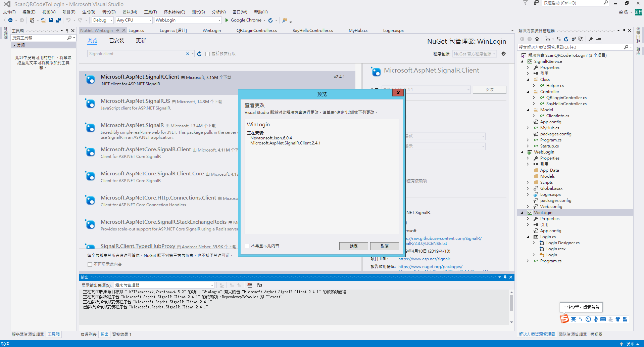Select MyHub.cs in Solution Explorer
The width and height of the screenshot is (644, 347).
tap(550, 128)
